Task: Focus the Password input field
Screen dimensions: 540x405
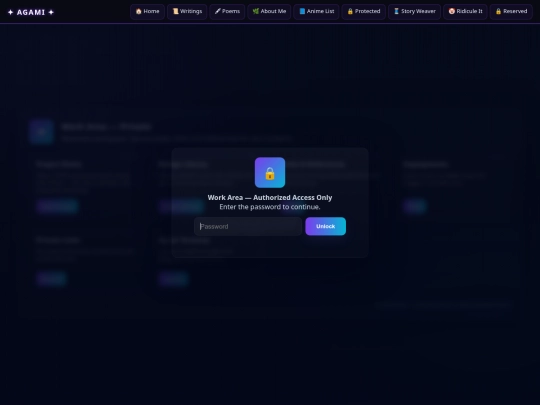Action: click(x=248, y=227)
